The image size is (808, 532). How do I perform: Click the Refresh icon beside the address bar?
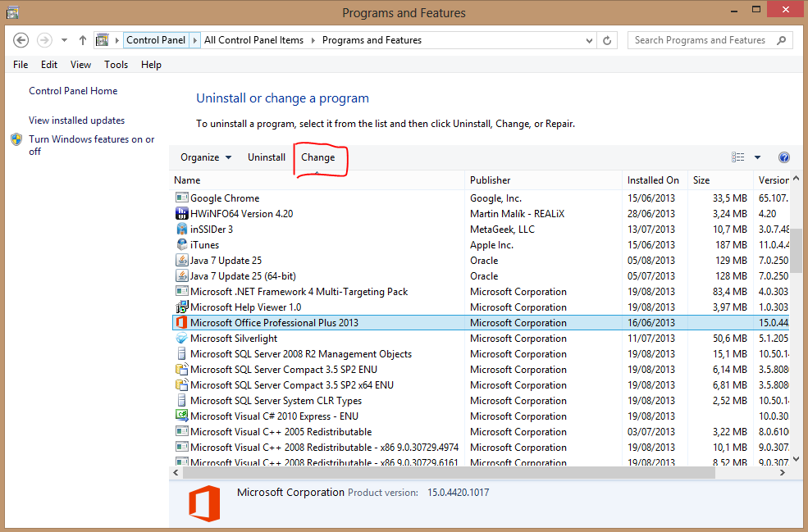(607, 39)
